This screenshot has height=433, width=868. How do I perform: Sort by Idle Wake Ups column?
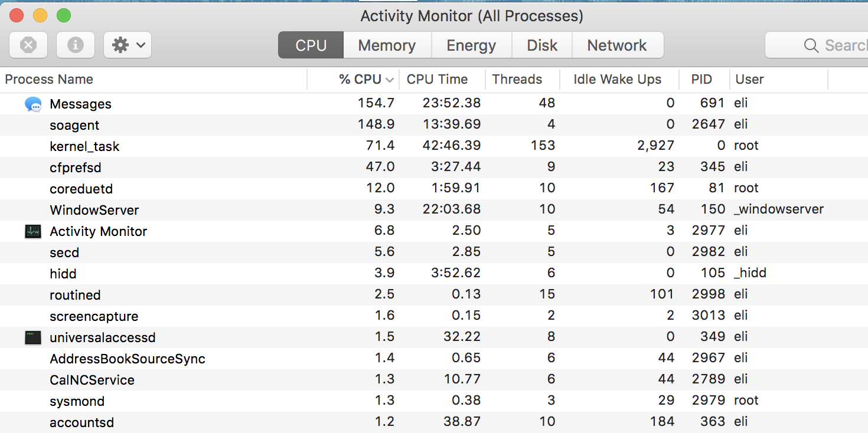pyautogui.click(x=618, y=80)
